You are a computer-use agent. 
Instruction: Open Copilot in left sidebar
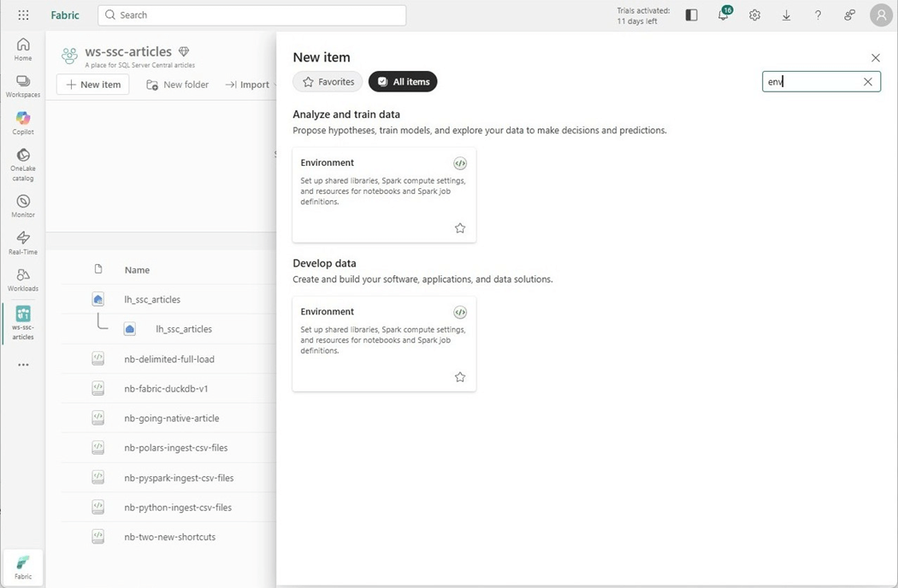[23, 123]
